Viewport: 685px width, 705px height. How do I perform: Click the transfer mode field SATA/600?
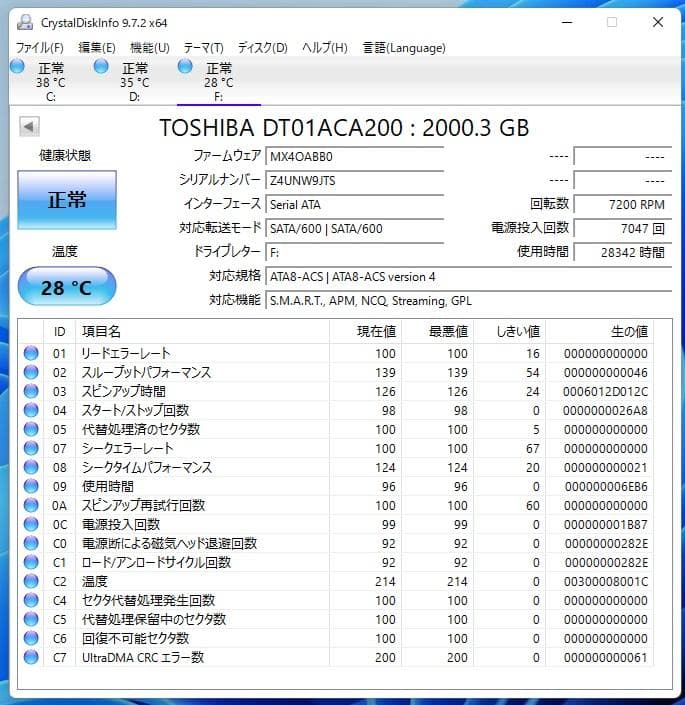[355, 228]
